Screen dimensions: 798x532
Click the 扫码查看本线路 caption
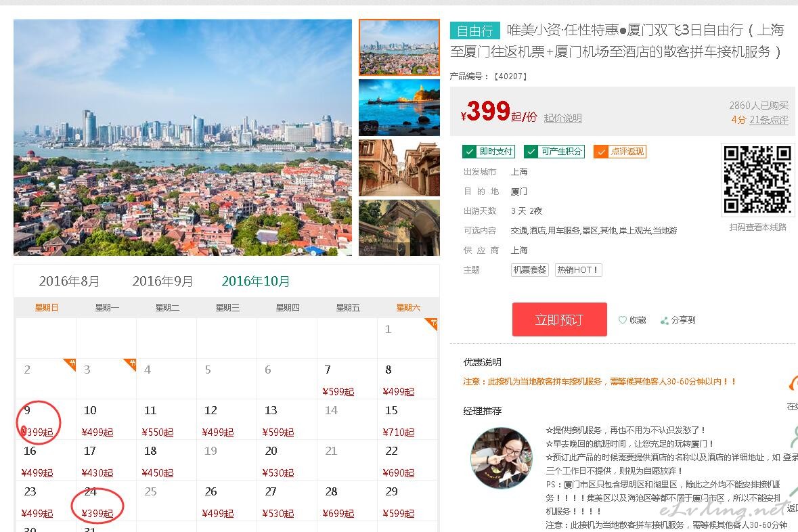tap(758, 227)
